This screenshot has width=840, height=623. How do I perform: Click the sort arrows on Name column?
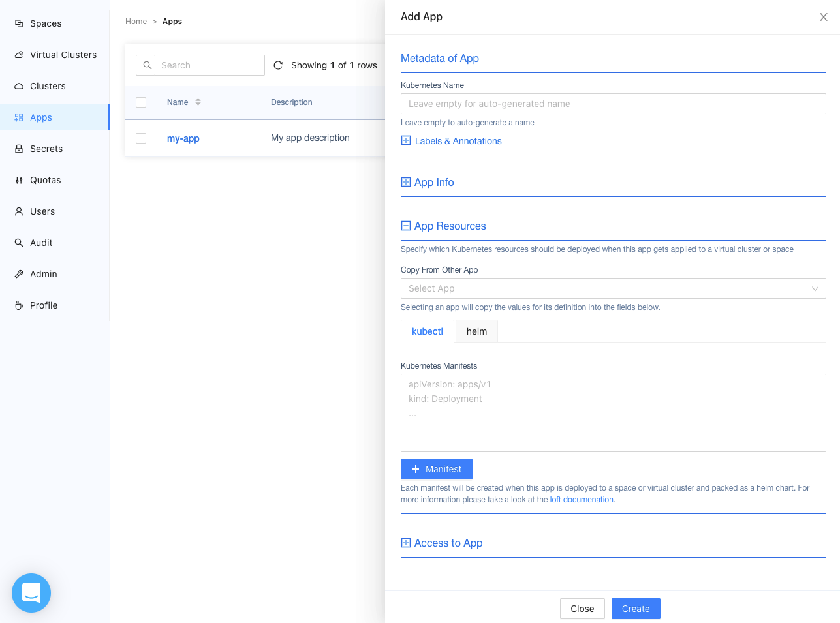tap(198, 102)
